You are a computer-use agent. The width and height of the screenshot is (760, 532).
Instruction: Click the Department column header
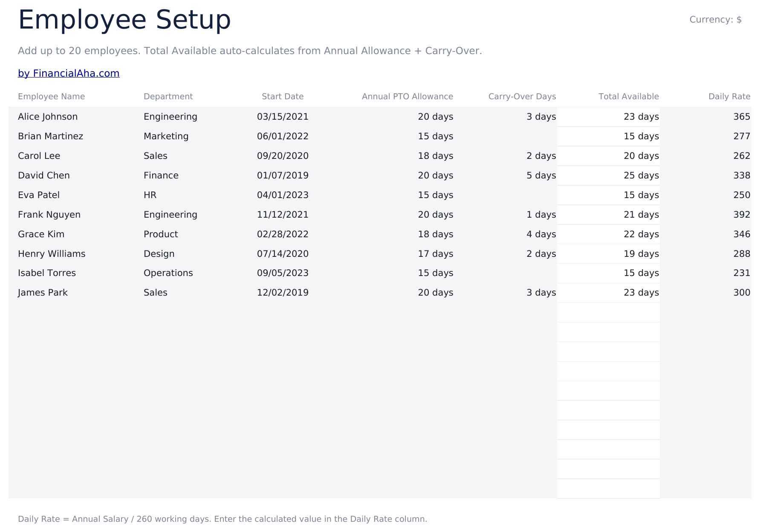[168, 97]
